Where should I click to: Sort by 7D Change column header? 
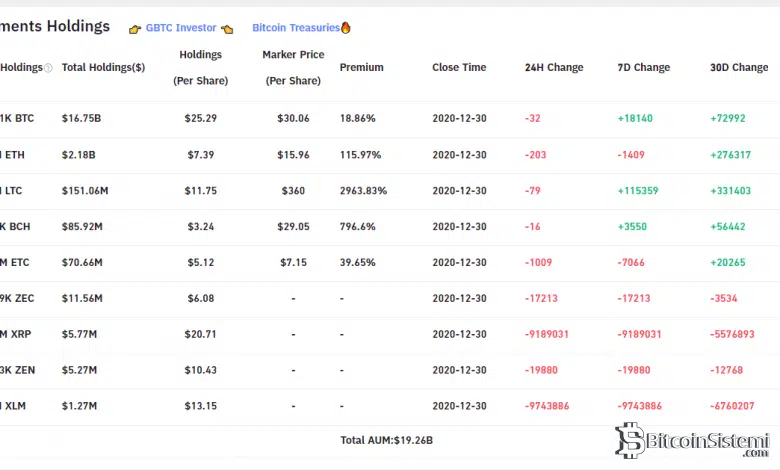click(644, 68)
